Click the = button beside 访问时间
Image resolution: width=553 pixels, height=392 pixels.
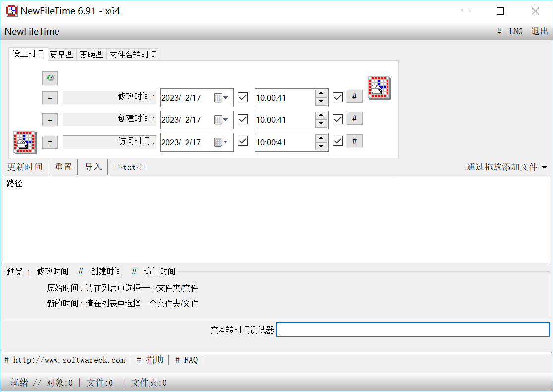[x=50, y=142]
